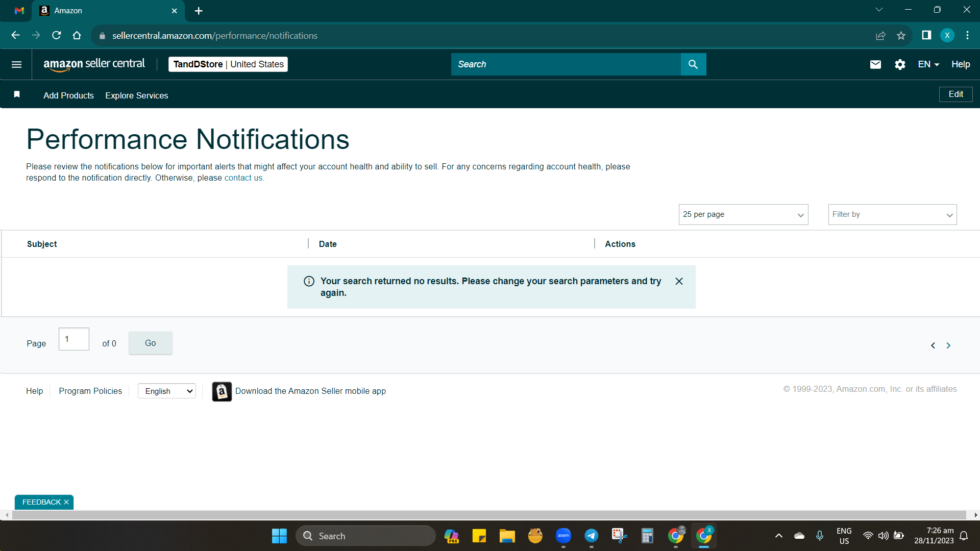Open the English footer language selector
Screen dimensions: 980x551
167,391
